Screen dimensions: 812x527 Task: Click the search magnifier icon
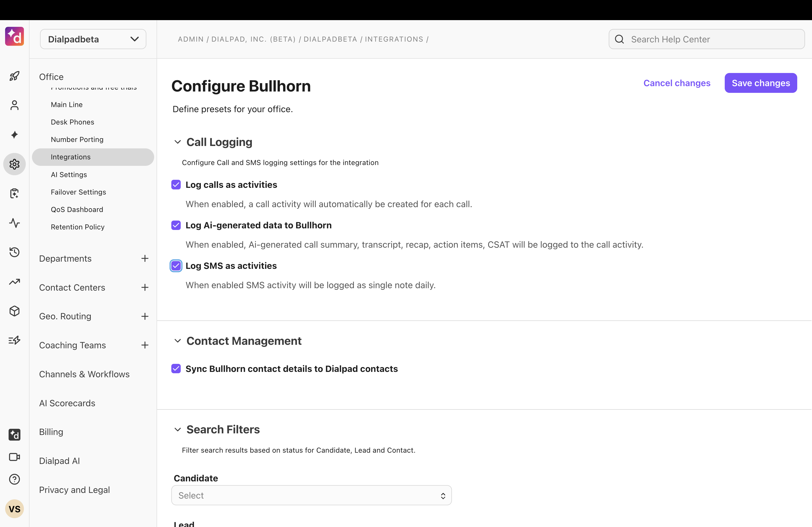(619, 39)
